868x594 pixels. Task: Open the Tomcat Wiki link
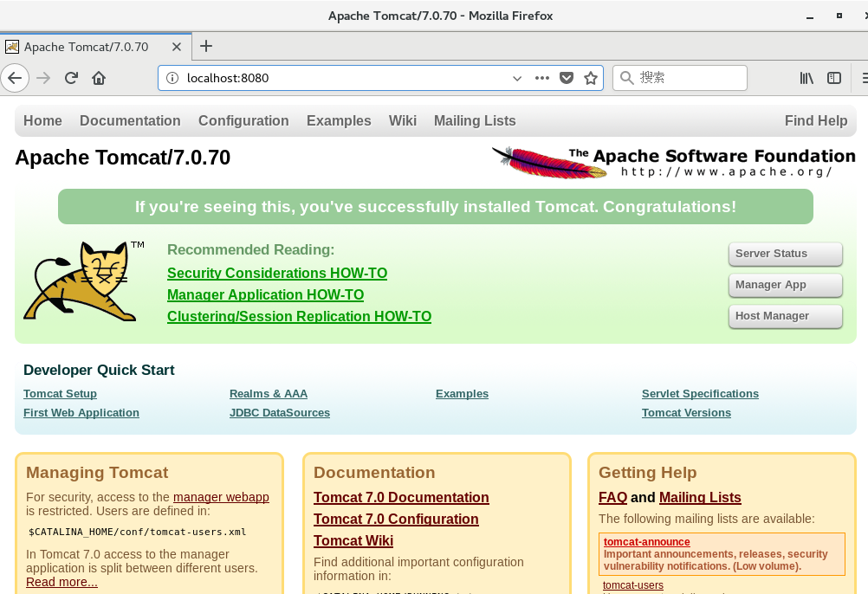pyautogui.click(x=353, y=540)
